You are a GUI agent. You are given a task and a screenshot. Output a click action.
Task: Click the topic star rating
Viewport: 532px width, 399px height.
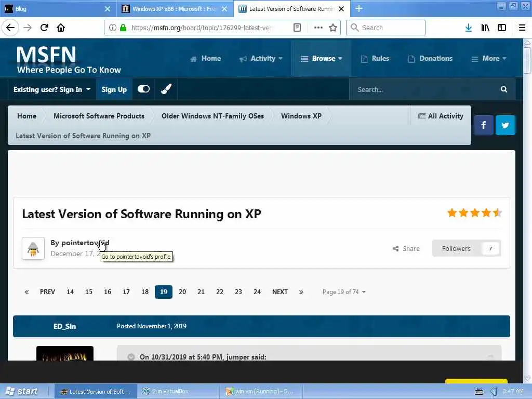[x=474, y=212]
